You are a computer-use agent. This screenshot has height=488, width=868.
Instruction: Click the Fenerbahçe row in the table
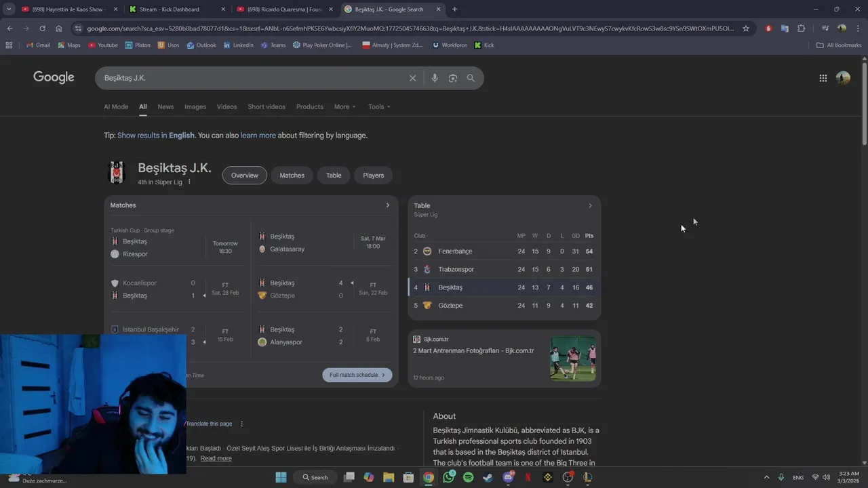pyautogui.click(x=504, y=251)
